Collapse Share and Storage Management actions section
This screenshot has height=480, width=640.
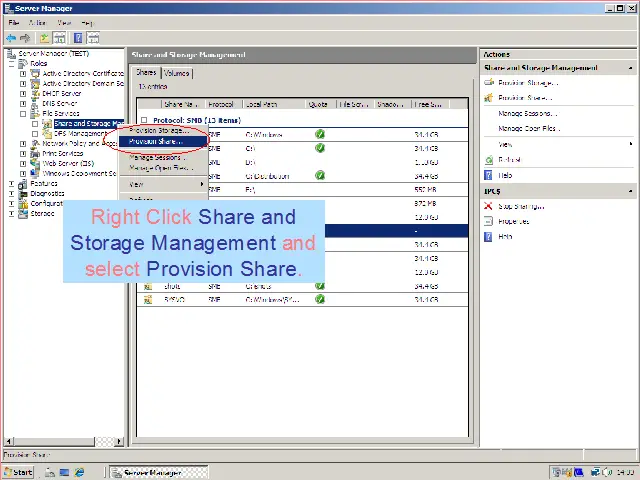(x=631, y=68)
